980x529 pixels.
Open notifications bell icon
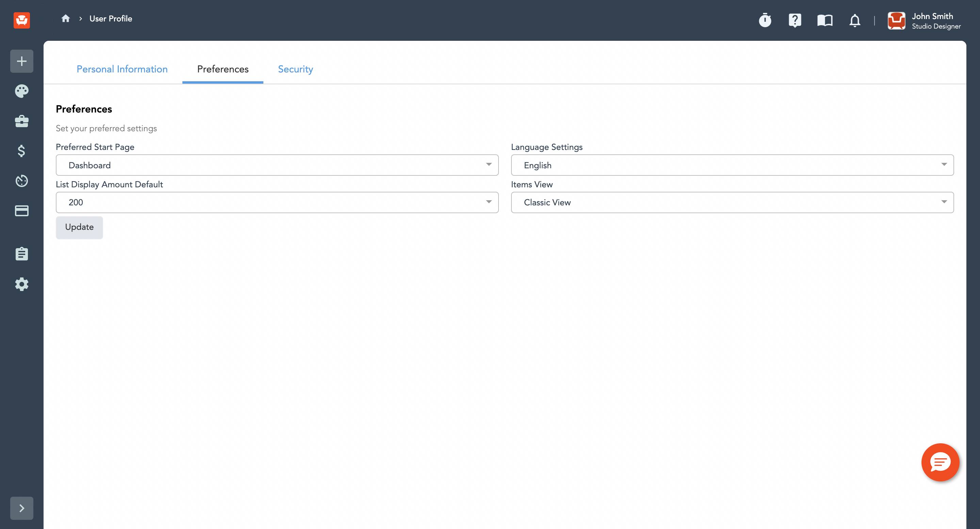(x=855, y=20)
